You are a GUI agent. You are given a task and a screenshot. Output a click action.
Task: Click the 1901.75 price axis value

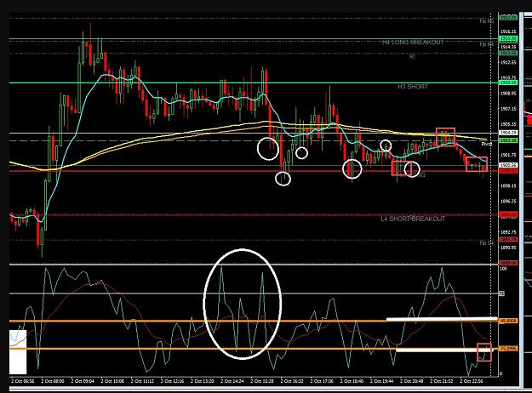(x=508, y=155)
